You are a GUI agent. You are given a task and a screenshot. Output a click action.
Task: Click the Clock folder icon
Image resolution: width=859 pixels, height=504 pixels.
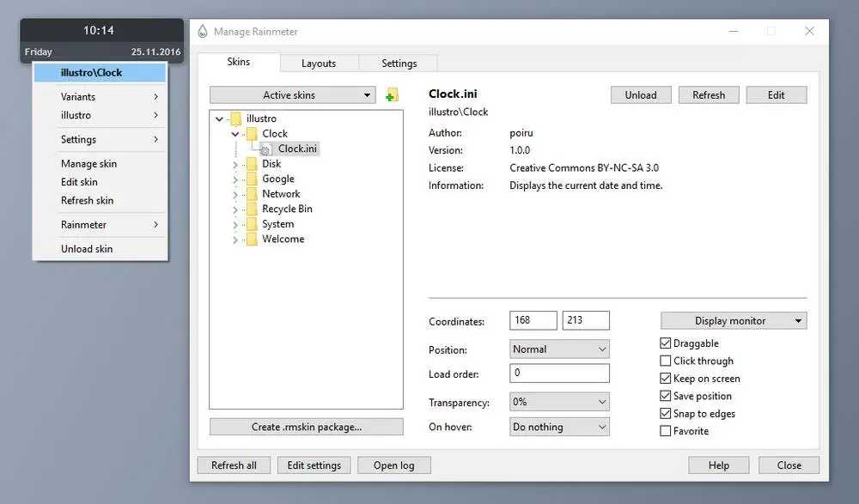[252, 134]
